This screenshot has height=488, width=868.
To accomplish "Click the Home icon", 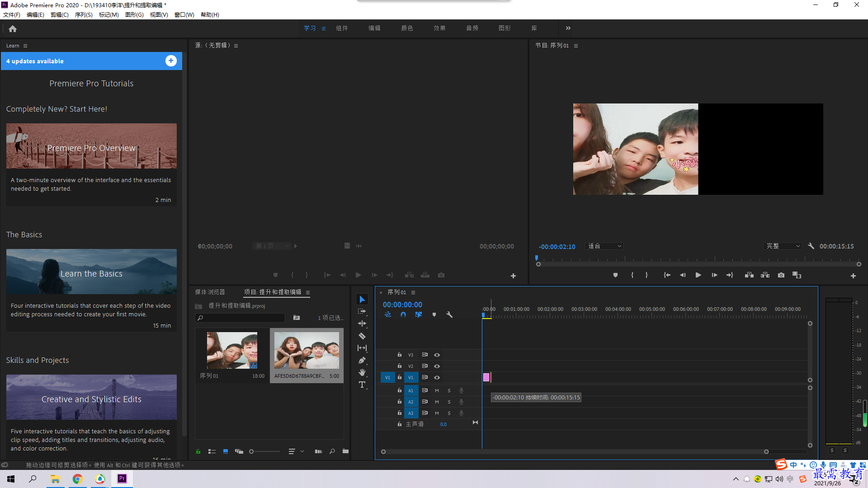I will pyautogui.click(x=13, y=28).
